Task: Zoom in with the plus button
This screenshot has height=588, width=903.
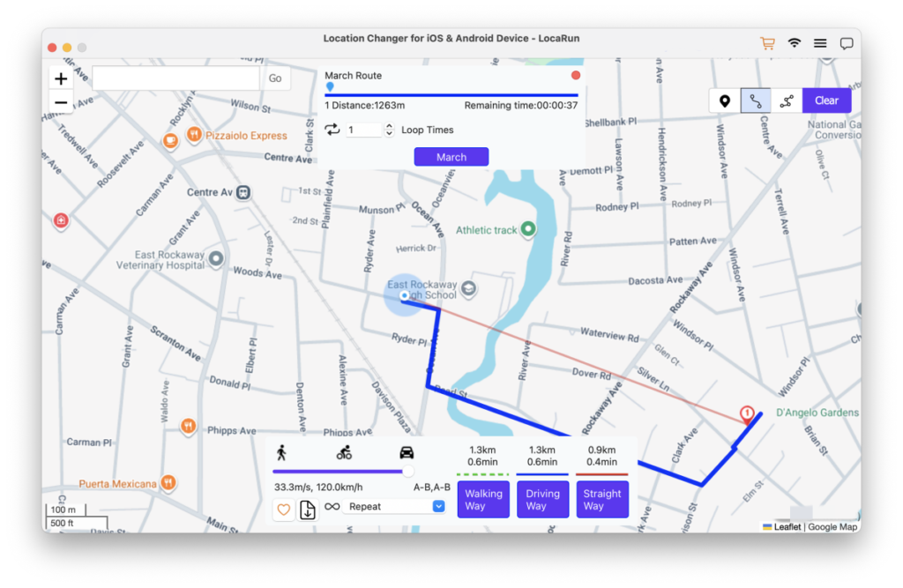Action: click(61, 78)
